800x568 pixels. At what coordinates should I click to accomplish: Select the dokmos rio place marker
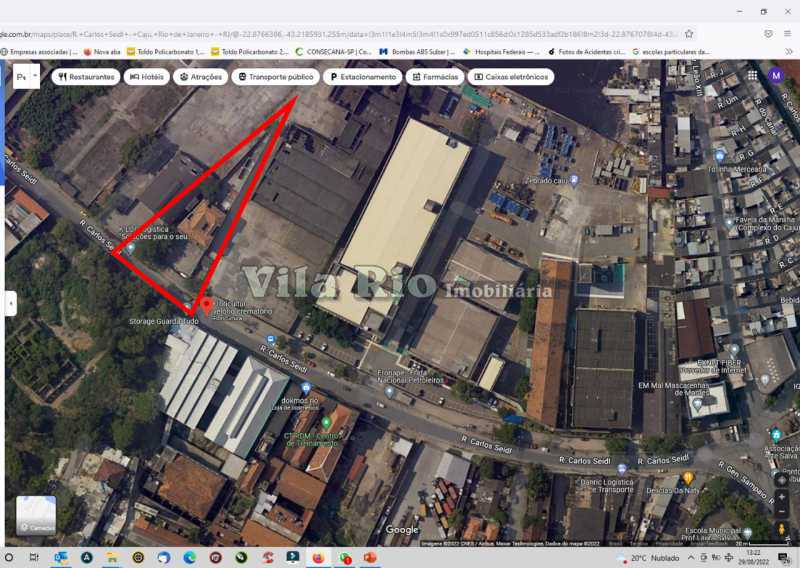(306, 388)
